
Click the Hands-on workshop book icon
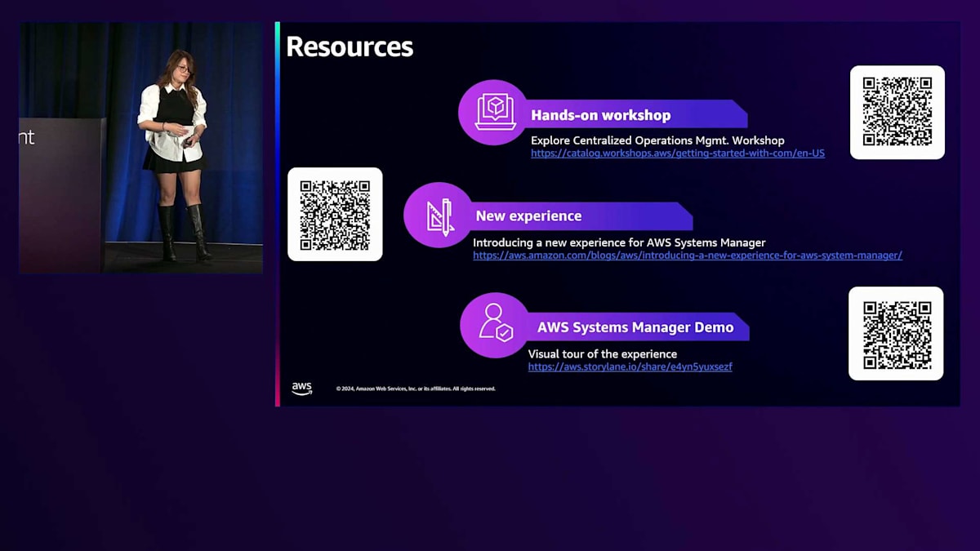coord(495,113)
